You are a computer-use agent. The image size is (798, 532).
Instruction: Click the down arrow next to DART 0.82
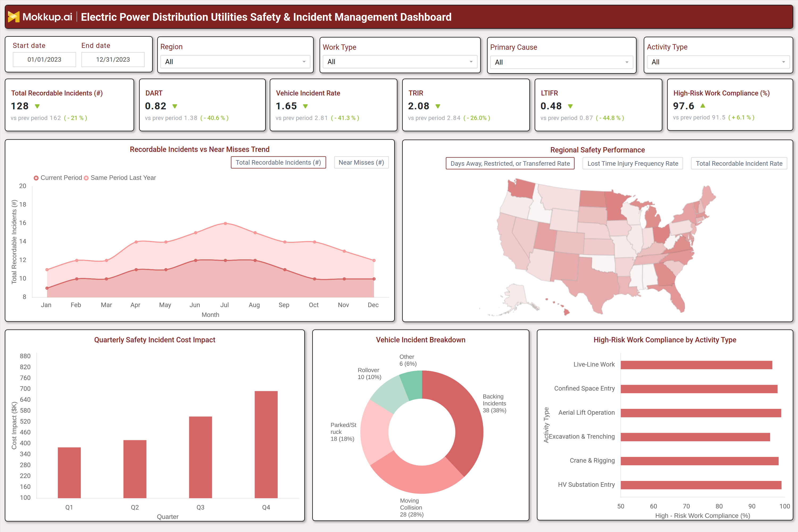point(175,106)
